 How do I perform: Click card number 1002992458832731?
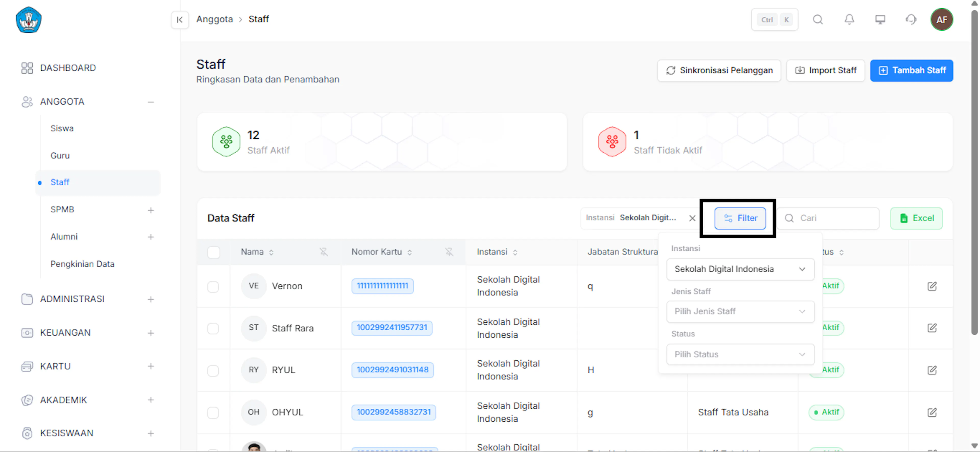pos(394,412)
